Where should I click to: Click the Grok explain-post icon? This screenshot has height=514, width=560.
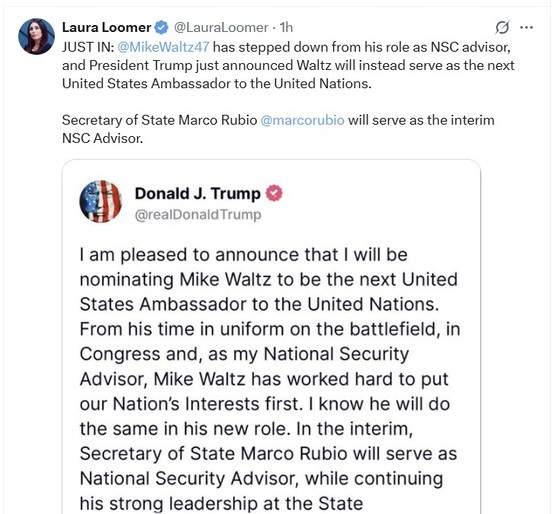click(x=502, y=27)
